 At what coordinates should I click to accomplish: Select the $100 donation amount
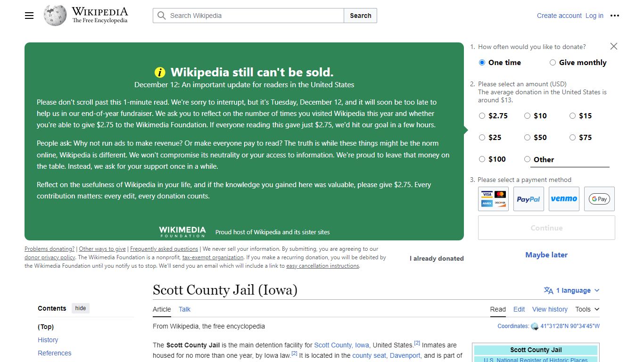click(x=482, y=159)
